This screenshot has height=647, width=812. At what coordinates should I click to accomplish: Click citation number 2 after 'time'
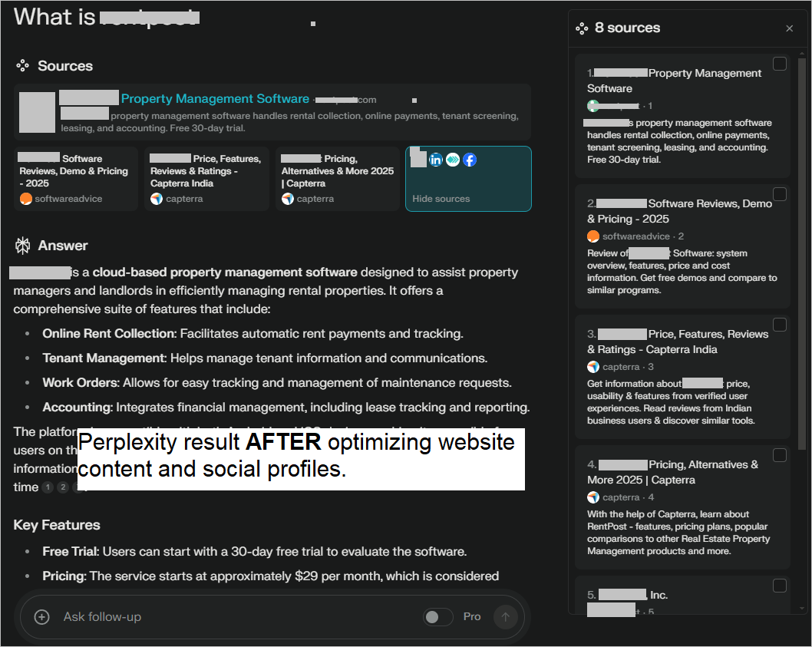(x=63, y=487)
